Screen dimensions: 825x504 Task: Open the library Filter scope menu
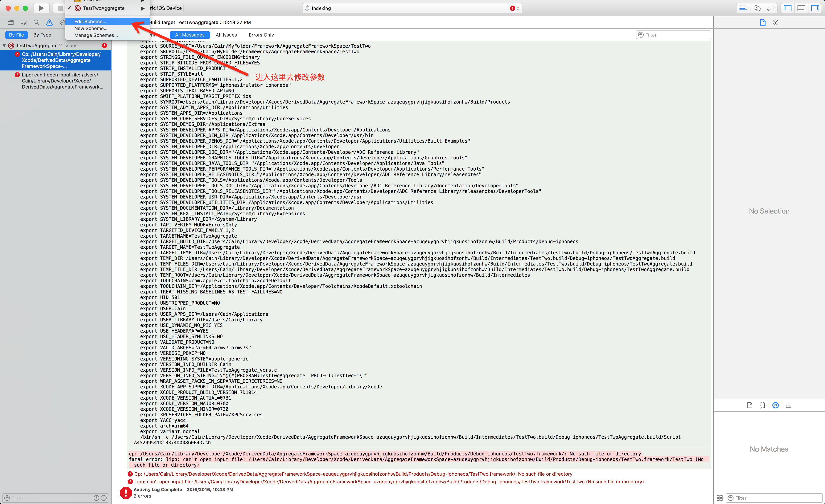coord(731,498)
